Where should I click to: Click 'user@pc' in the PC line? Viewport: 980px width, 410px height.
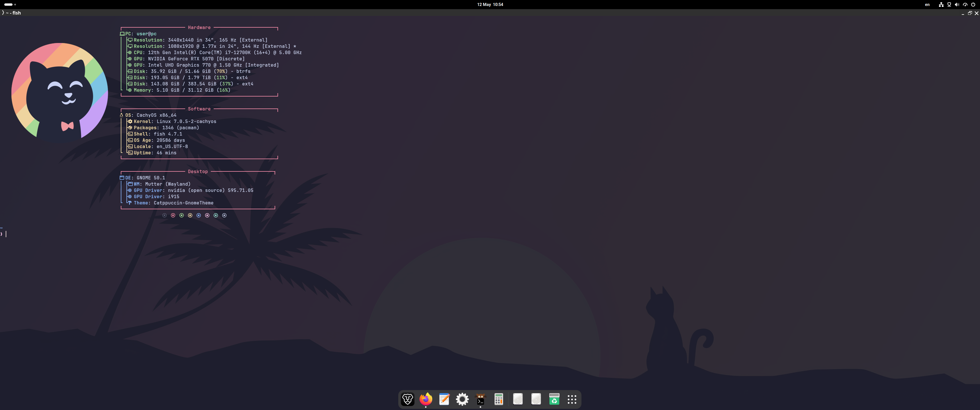(146, 34)
